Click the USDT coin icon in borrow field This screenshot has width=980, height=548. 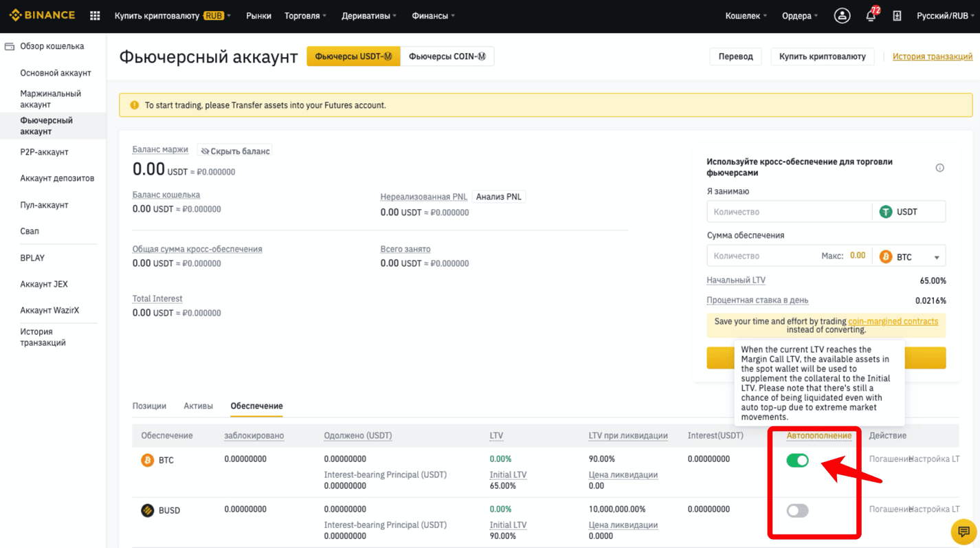point(886,212)
